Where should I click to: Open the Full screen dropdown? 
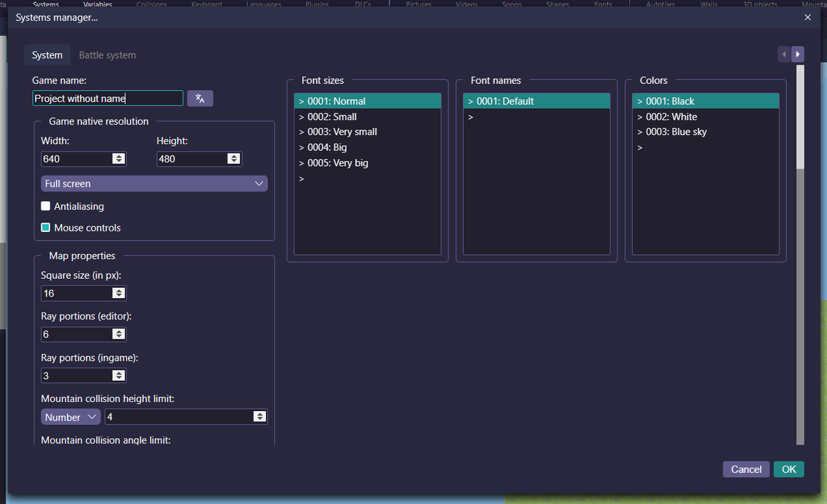pyautogui.click(x=154, y=184)
